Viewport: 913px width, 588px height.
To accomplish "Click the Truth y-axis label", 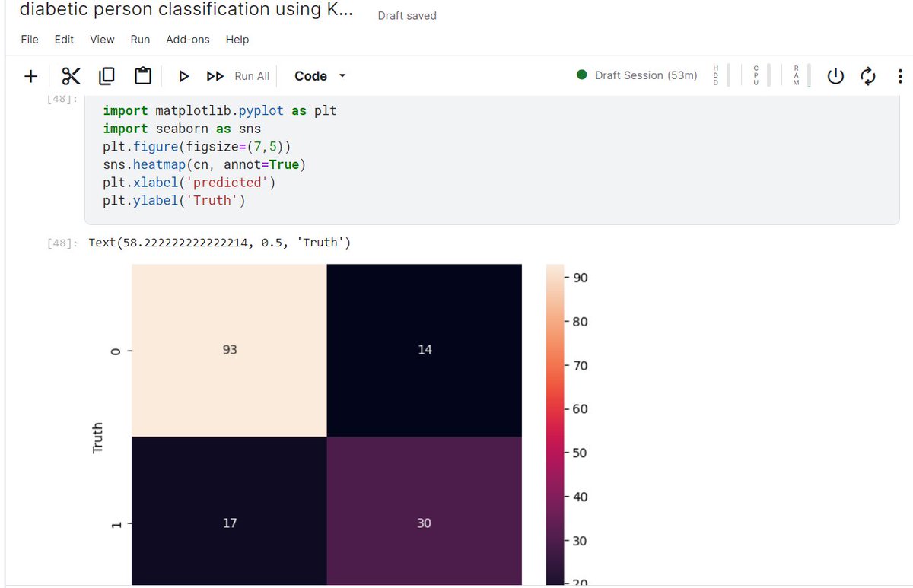I will point(97,438).
